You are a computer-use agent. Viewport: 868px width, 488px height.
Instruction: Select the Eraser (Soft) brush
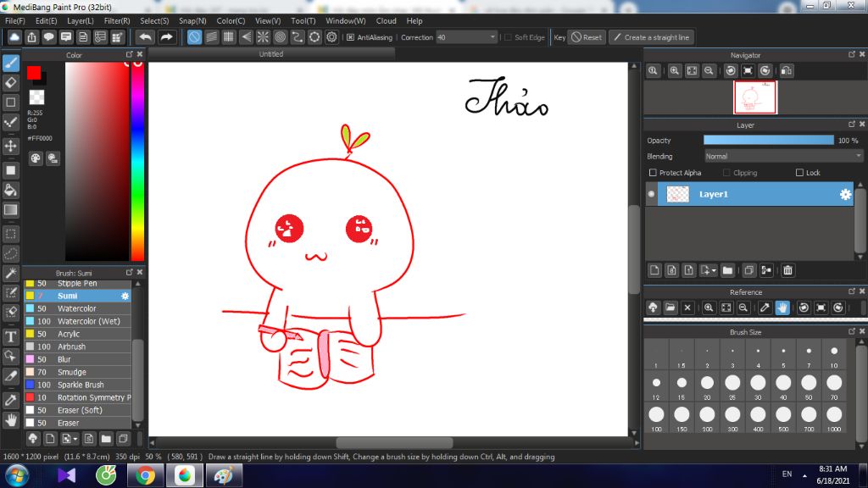tap(78, 411)
